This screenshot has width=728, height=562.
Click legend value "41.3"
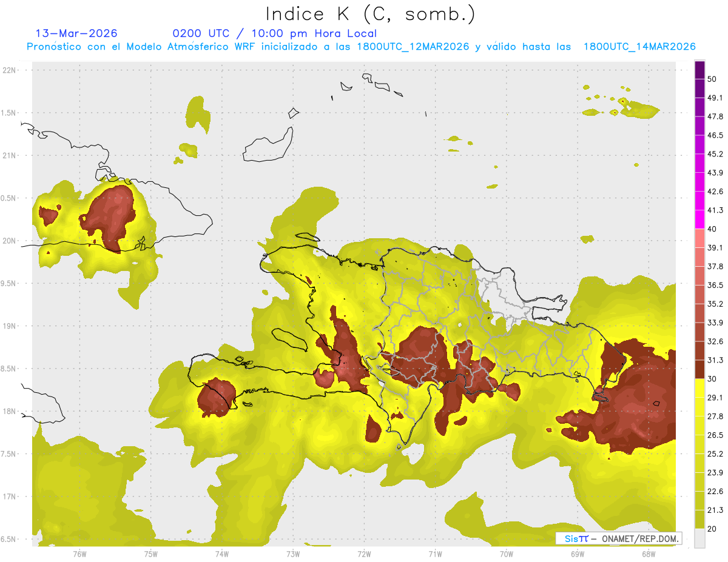coord(715,210)
